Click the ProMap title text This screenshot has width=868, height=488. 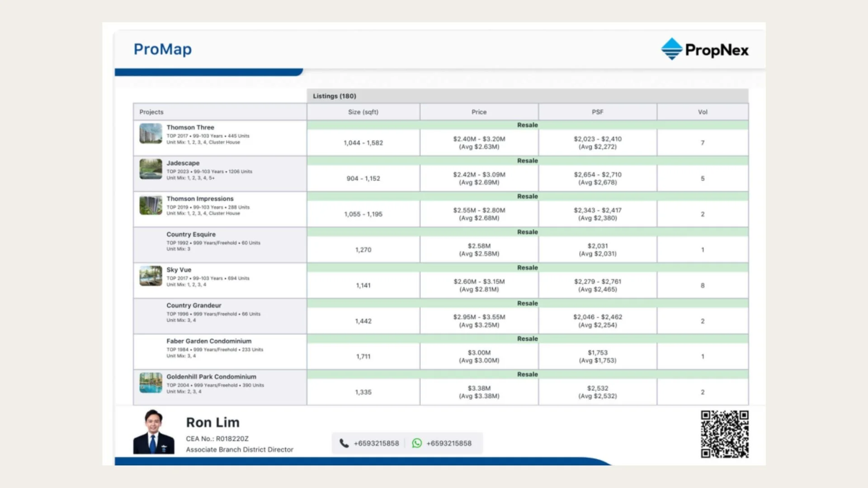[162, 49]
